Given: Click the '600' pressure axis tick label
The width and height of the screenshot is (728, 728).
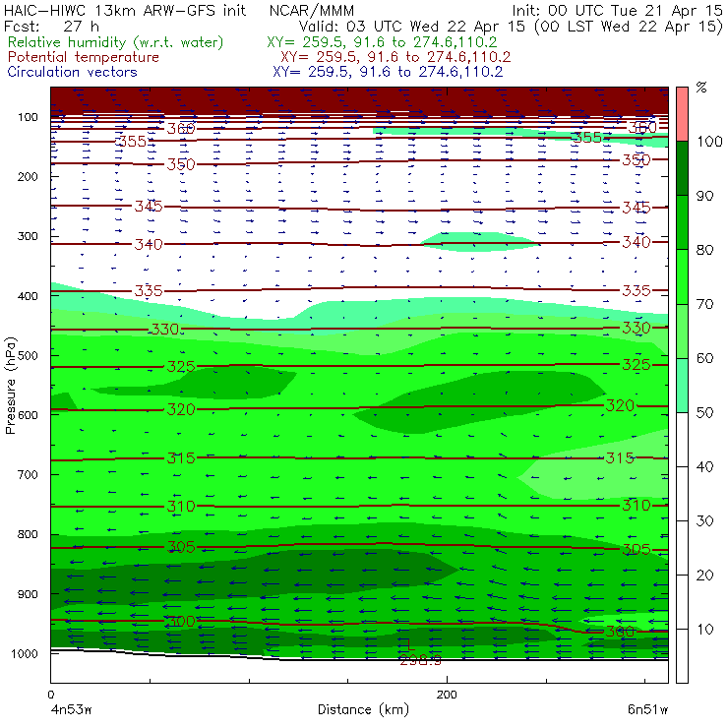Looking at the screenshot, I should 28,415.
